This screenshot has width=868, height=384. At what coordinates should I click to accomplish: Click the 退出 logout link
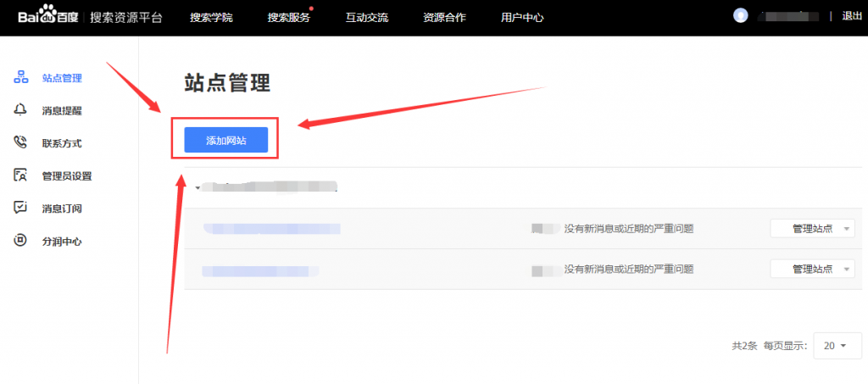[x=852, y=16]
